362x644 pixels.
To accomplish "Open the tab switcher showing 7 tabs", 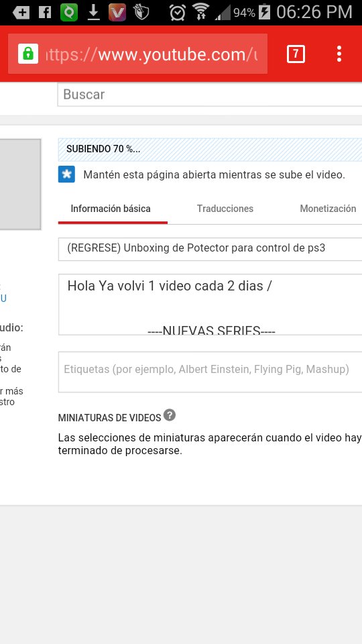I will [x=296, y=54].
